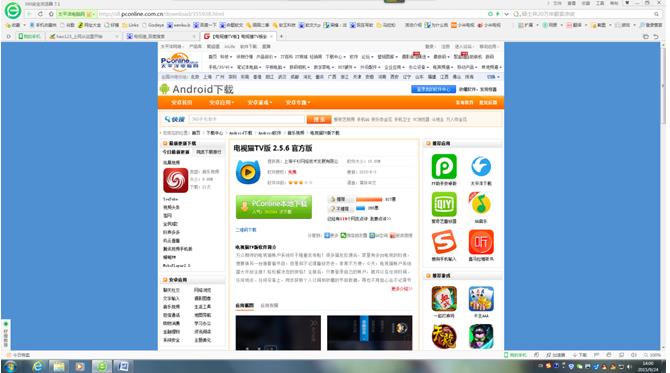Open the mahjong game icon
Screen dimensions: 670x373
[444, 299]
